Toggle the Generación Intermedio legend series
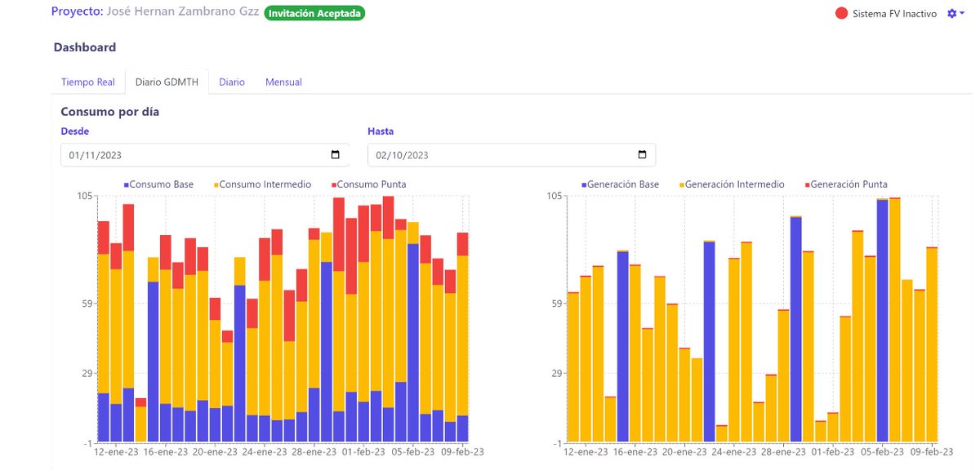980x470 pixels. [731, 184]
